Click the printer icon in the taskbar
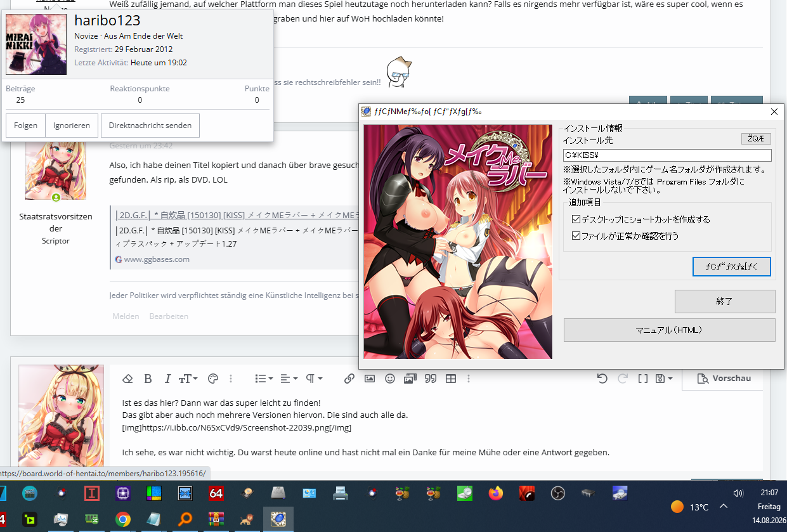Screen dimensions: 787x532 [x=341, y=493]
